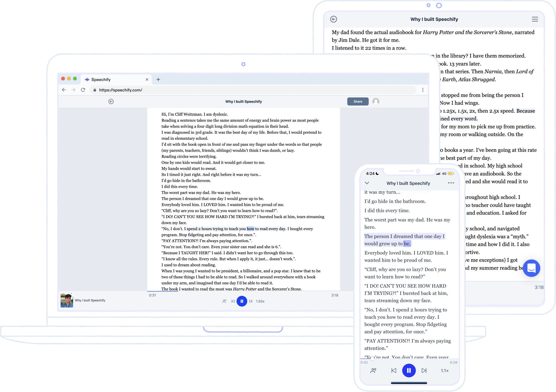Click "I listened to it 22 times" on tablet
Viewport: 556px width, 392px height.
369,48
